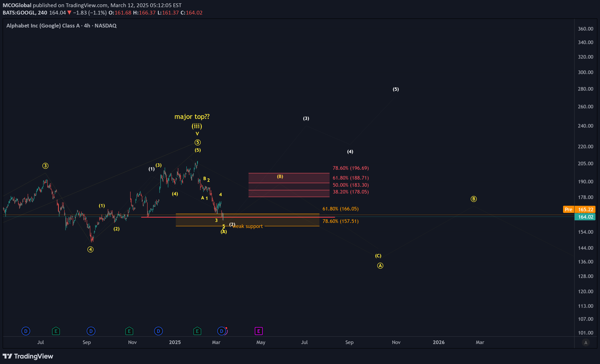Click the May time axis label
This screenshot has width=600, height=364.
tap(261, 342)
